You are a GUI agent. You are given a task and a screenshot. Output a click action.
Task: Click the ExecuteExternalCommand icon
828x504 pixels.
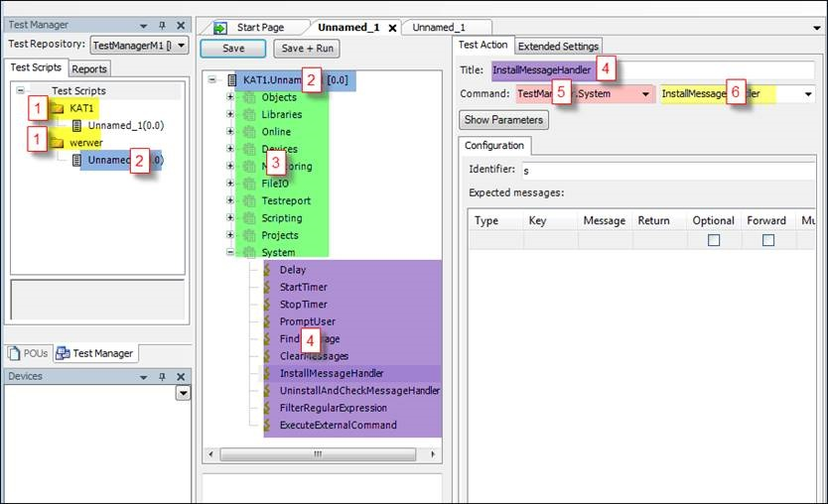pos(267,426)
